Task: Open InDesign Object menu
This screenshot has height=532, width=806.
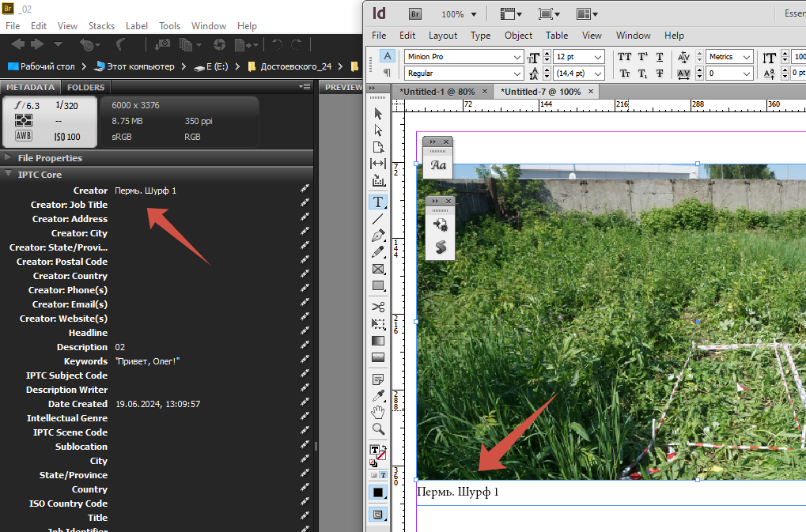Action: [518, 36]
